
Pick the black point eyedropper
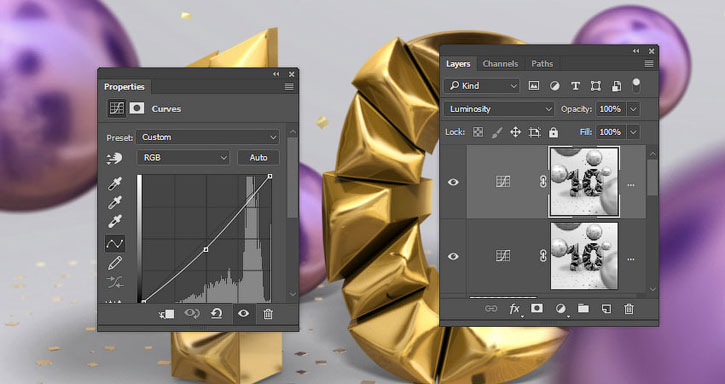tap(115, 184)
